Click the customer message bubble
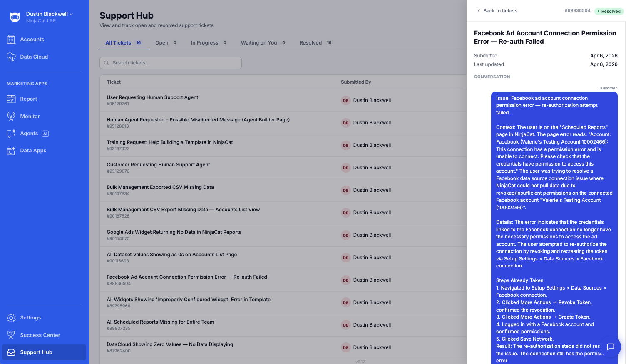Viewport: 626px width, 364px height. point(554,228)
